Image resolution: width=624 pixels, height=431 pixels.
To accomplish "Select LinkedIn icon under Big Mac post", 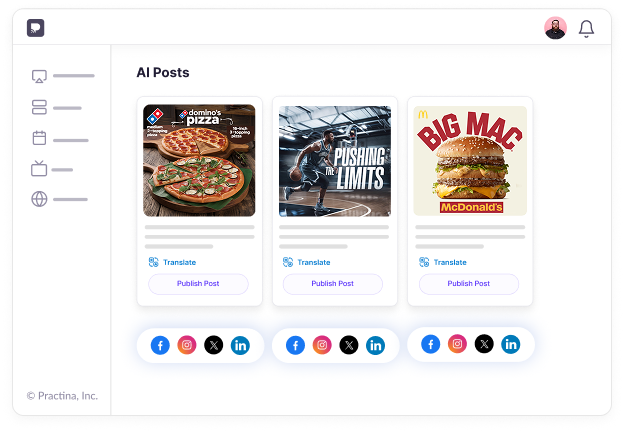I will (x=511, y=344).
